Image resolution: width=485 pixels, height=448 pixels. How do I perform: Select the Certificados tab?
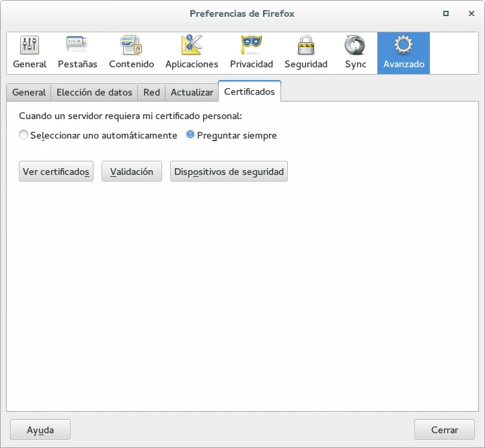pos(249,91)
